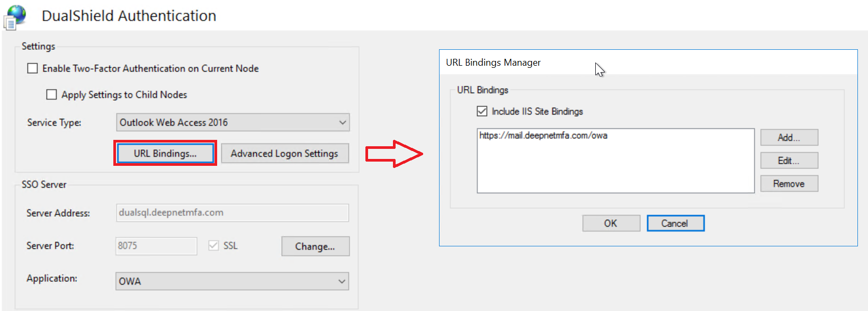Open the URL Bindings dialog button
This screenshot has width=868, height=311.
point(165,154)
